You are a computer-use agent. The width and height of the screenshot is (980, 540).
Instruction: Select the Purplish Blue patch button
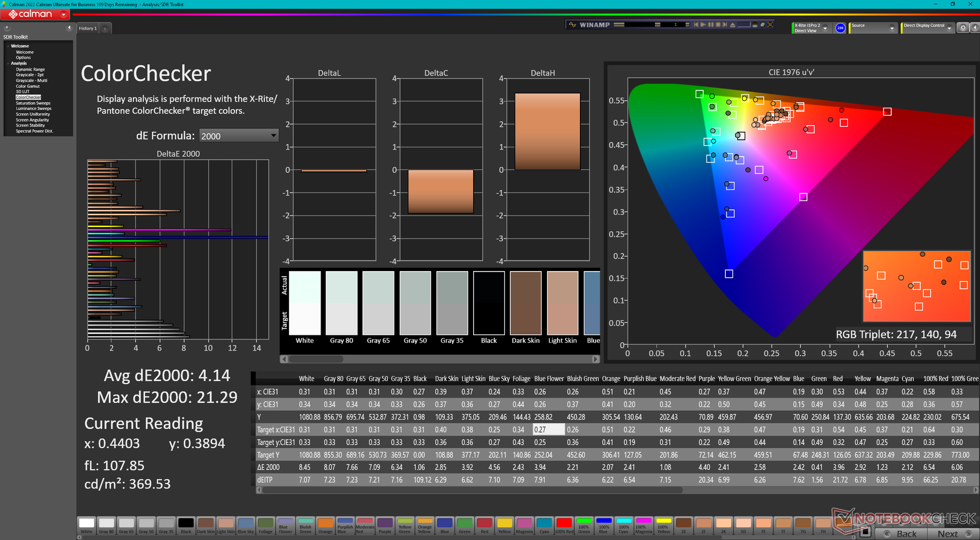tap(345, 526)
